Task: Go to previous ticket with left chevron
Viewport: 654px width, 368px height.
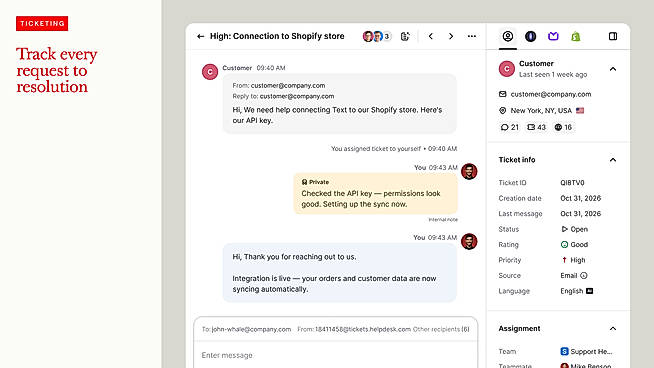Action: [x=431, y=36]
